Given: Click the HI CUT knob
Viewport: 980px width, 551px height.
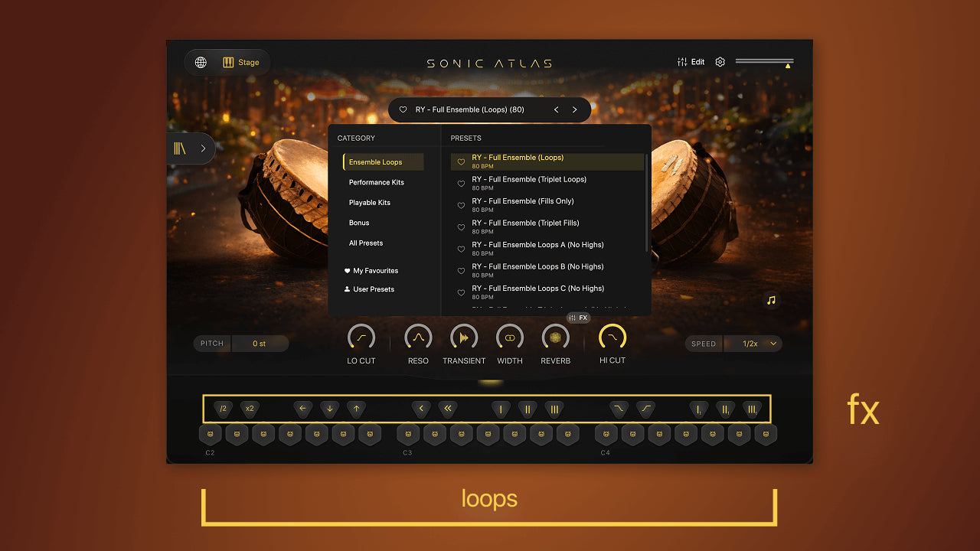Looking at the screenshot, I should click(x=612, y=337).
